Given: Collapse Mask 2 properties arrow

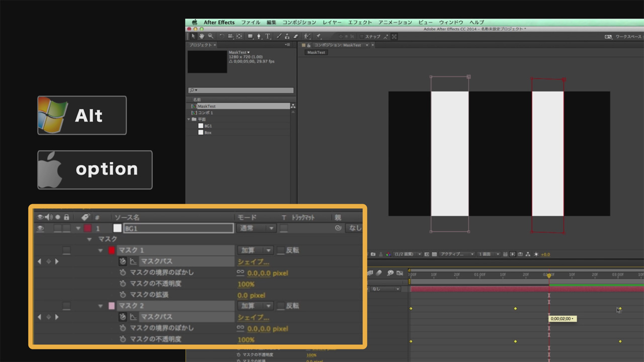Looking at the screenshot, I should 101,306.
